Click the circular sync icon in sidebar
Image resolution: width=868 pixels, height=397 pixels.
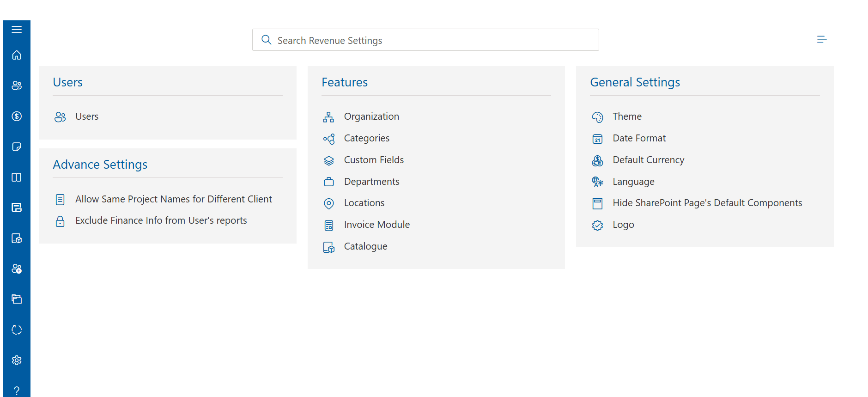point(17,330)
